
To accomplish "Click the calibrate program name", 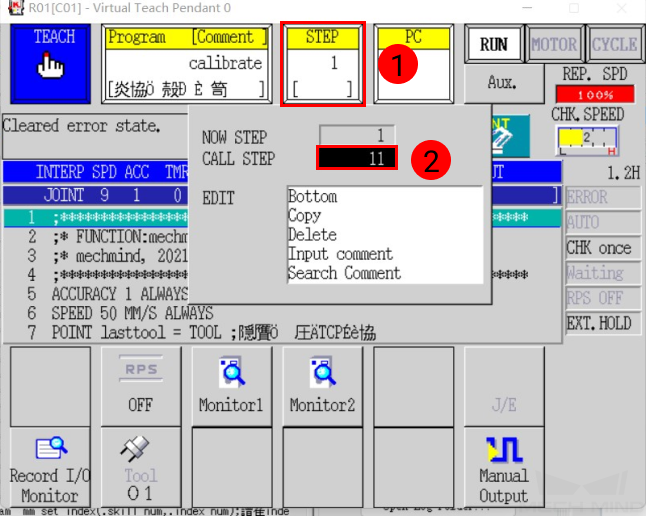I will pos(225,63).
